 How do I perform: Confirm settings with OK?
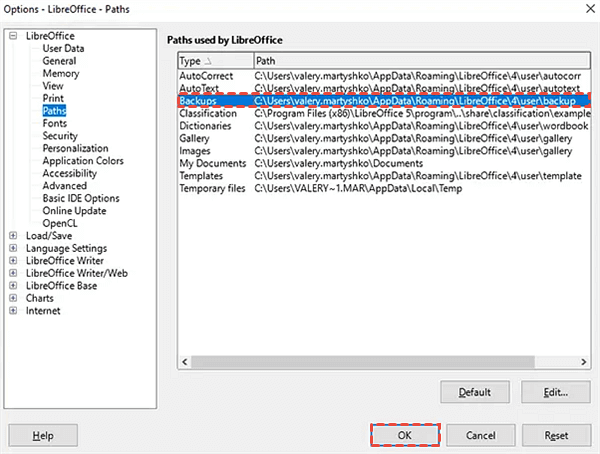click(x=405, y=435)
